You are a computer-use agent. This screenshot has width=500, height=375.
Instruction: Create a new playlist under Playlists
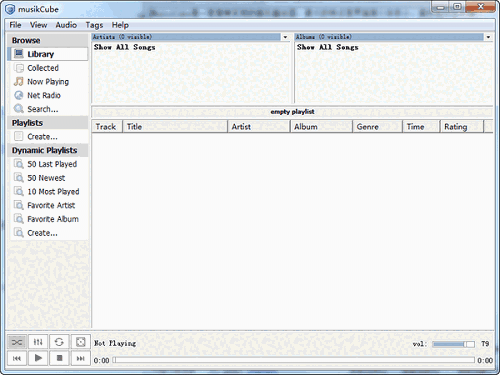(x=42, y=137)
